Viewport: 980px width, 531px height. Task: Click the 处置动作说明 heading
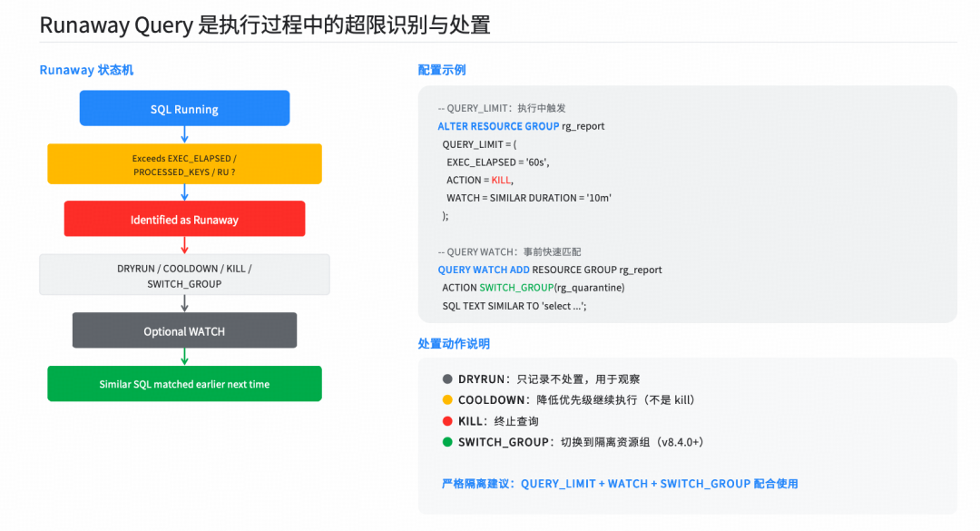[x=454, y=343]
